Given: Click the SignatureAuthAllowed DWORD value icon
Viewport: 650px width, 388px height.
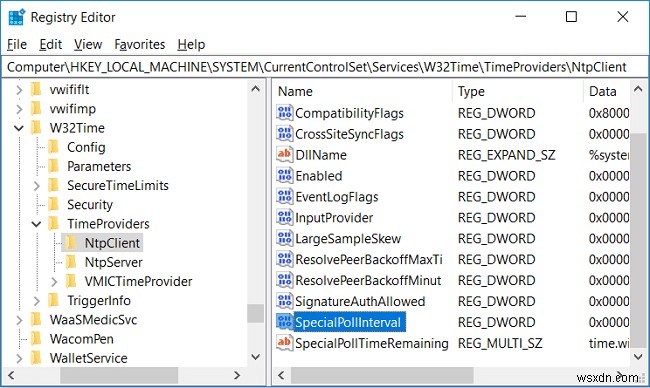Looking at the screenshot, I should [x=284, y=301].
